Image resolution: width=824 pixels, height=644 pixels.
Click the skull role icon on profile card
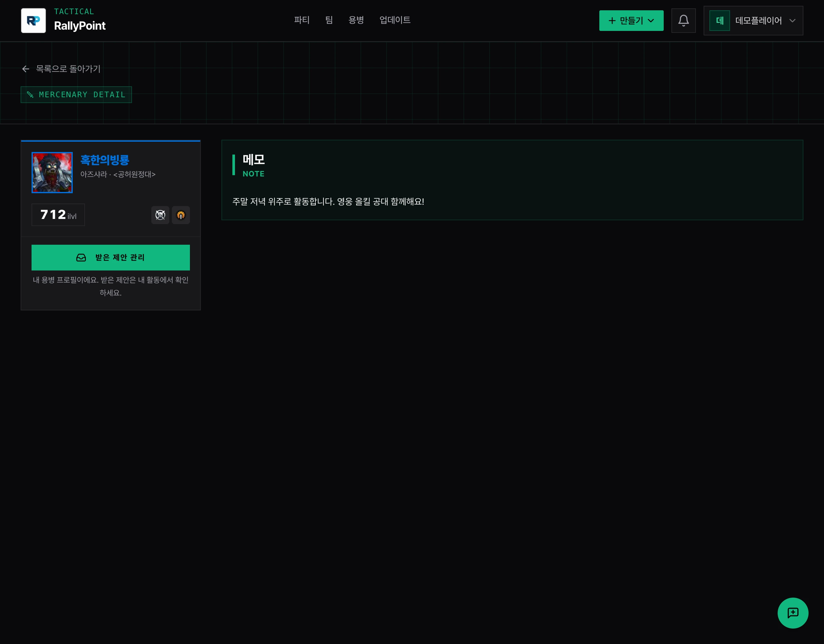pyautogui.click(x=160, y=215)
